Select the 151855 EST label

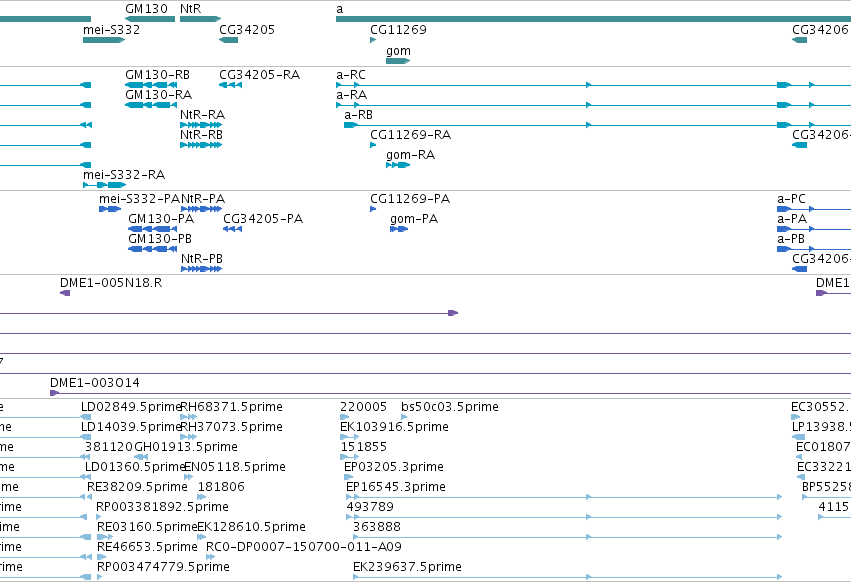pyautogui.click(x=364, y=447)
